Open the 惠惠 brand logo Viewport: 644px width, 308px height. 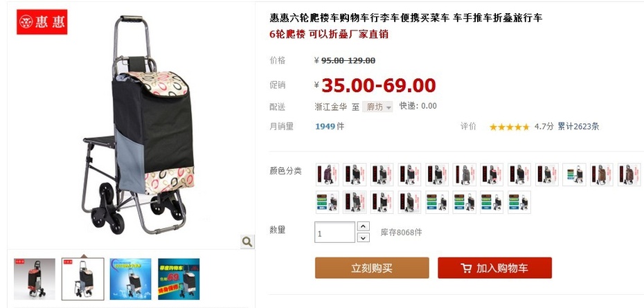42,21
